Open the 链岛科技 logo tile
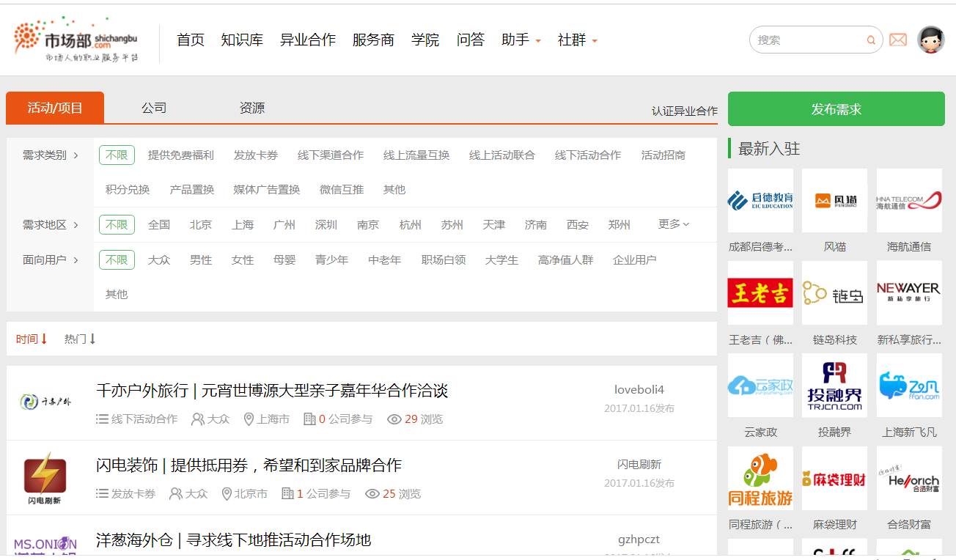The height and width of the screenshot is (560, 956). click(x=835, y=293)
